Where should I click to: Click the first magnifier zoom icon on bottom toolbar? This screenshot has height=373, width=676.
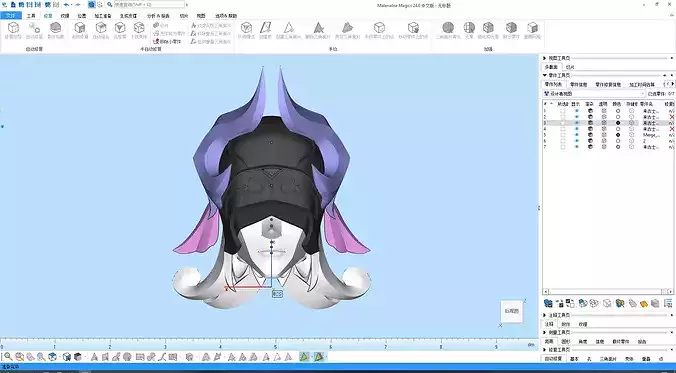(8, 357)
